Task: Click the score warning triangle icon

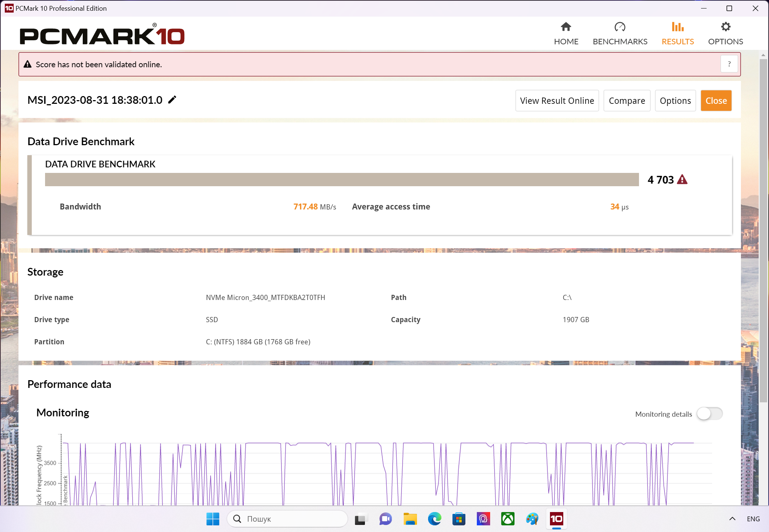Action: pos(682,180)
